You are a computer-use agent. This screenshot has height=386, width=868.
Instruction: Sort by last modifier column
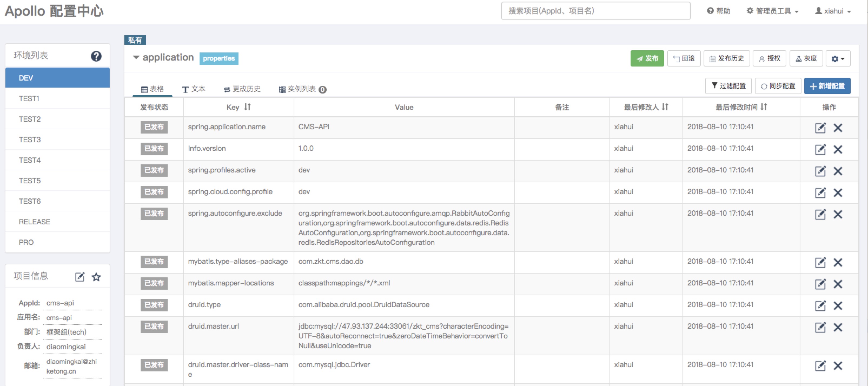click(665, 107)
